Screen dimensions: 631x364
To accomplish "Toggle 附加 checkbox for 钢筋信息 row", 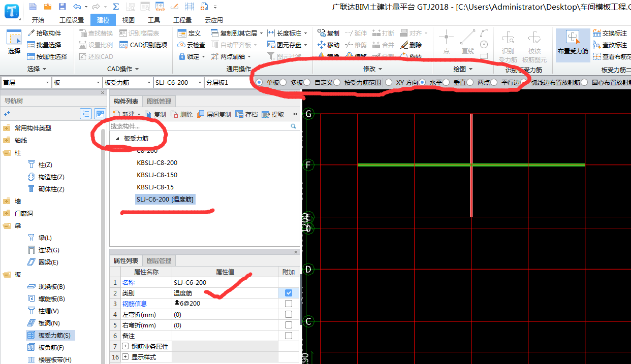I will [x=289, y=304].
